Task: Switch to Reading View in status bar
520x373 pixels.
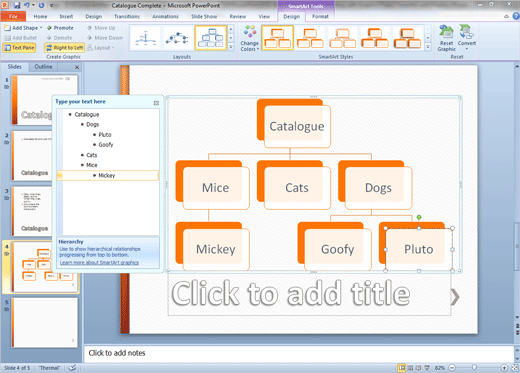Action: (418, 368)
